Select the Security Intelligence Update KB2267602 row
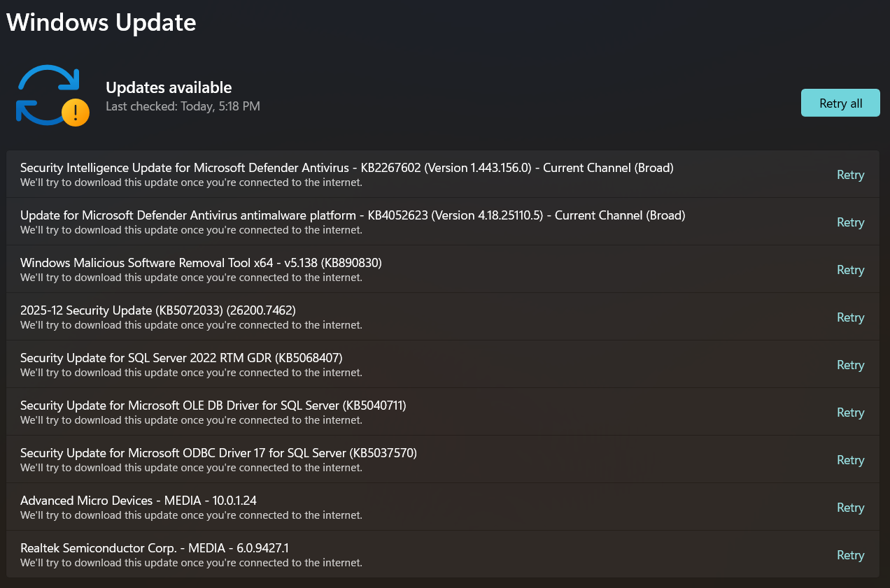This screenshot has width=890, height=588. (443, 174)
